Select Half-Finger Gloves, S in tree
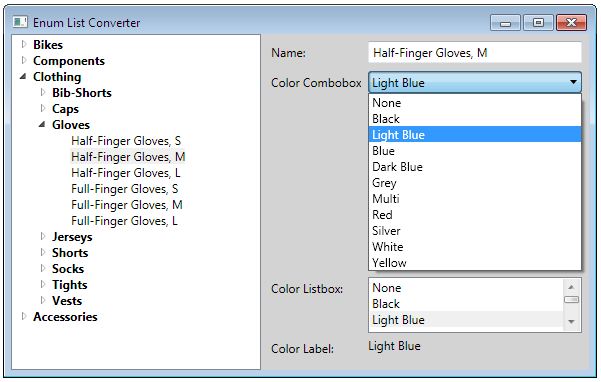 coord(126,141)
